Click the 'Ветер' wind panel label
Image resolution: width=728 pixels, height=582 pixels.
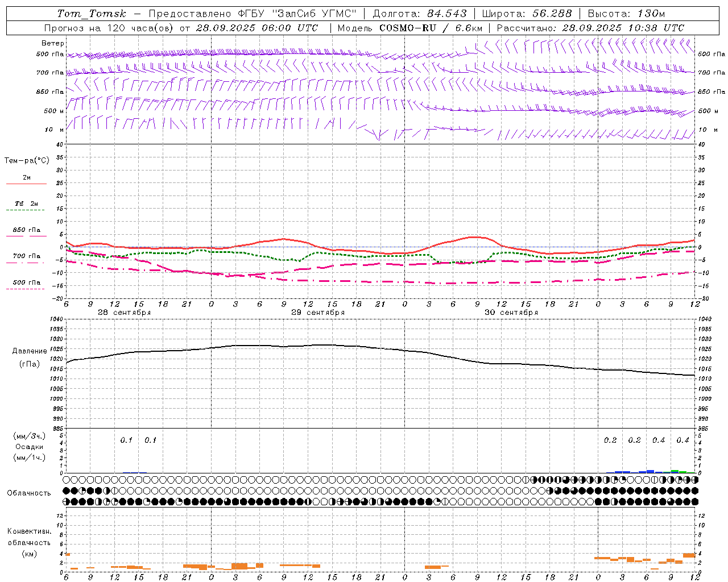tap(53, 43)
